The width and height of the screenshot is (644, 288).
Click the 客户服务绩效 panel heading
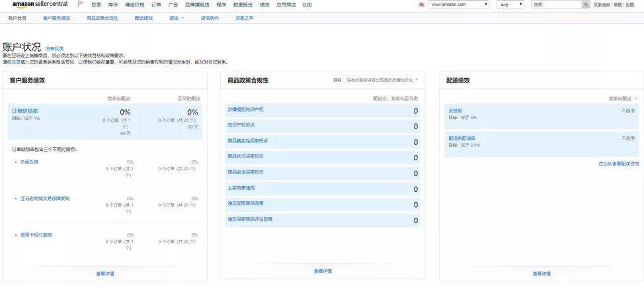[27, 80]
